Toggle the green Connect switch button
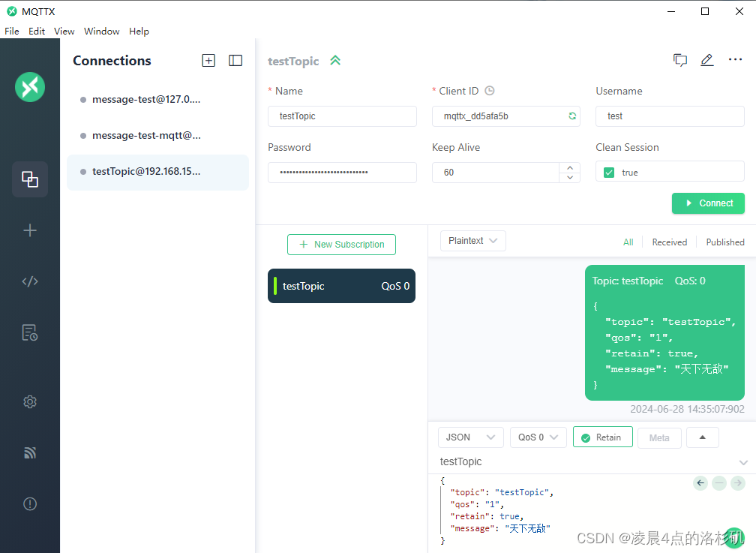The height and width of the screenshot is (553, 756). point(708,203)
